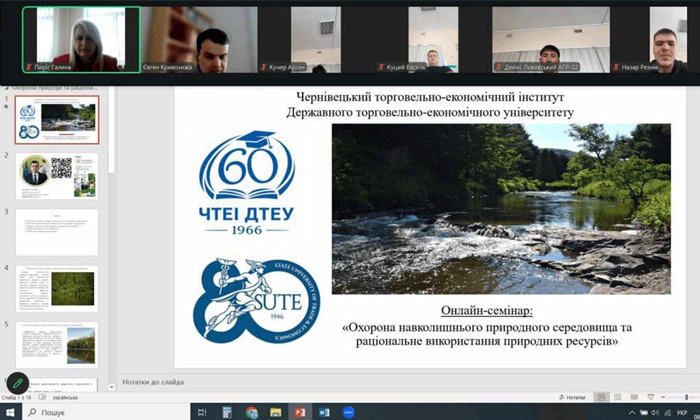Open the network tray icon
700x420 pixels.
tap(667, 412)
